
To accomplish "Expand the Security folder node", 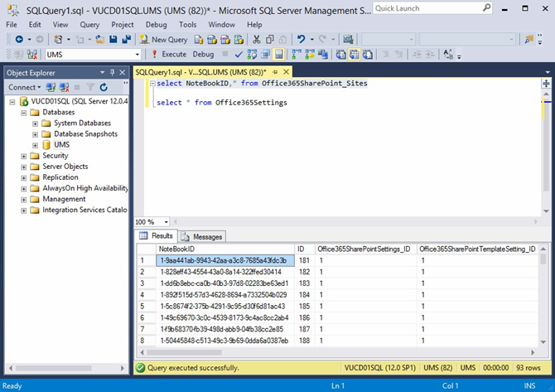I will tap(24, 156).
